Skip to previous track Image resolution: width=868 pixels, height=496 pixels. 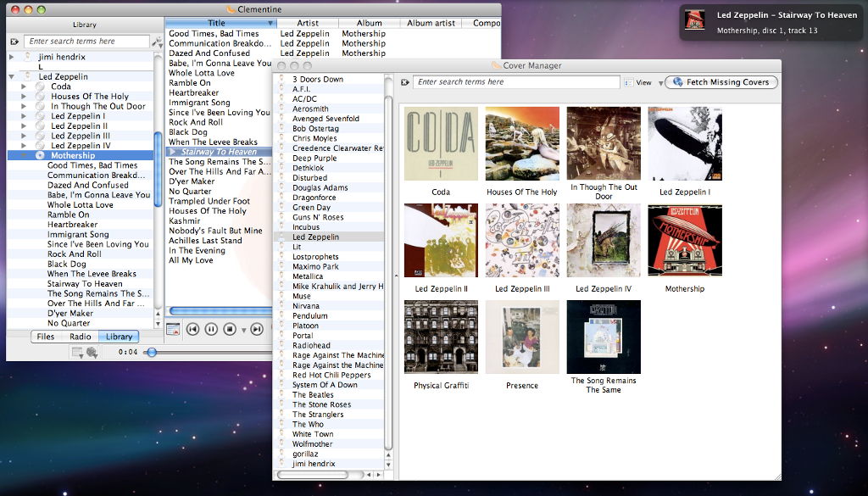[192, 329]
